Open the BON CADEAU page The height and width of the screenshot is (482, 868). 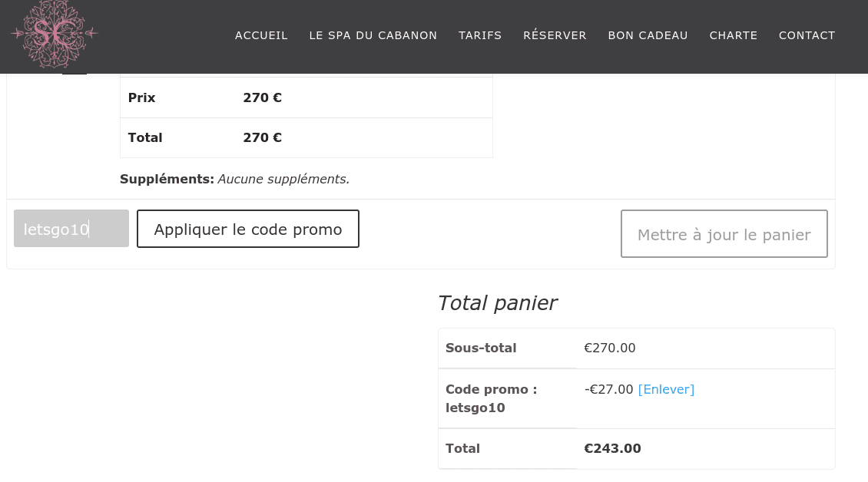648,35
